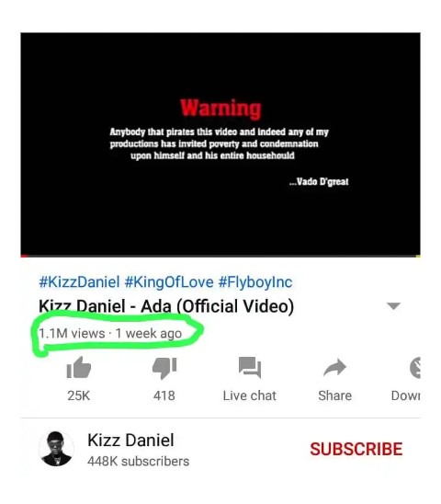This screenshot has width=441, height=504.
Task: Open Live chat speech bubble icon
Action: coord(250,367)
